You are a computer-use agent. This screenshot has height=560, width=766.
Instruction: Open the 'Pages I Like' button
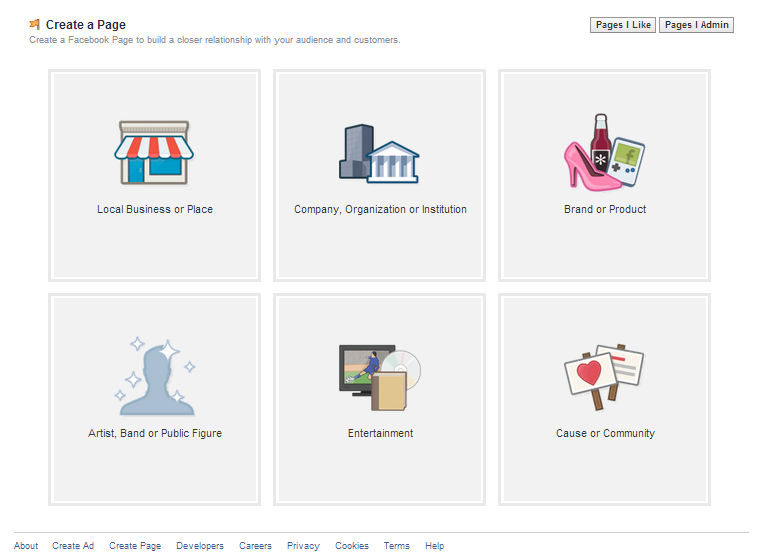623,25
